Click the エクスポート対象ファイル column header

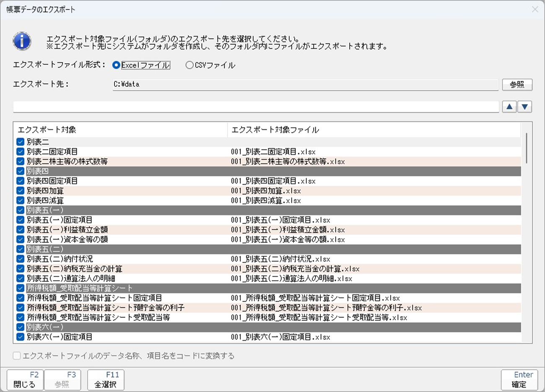(373, 130)
